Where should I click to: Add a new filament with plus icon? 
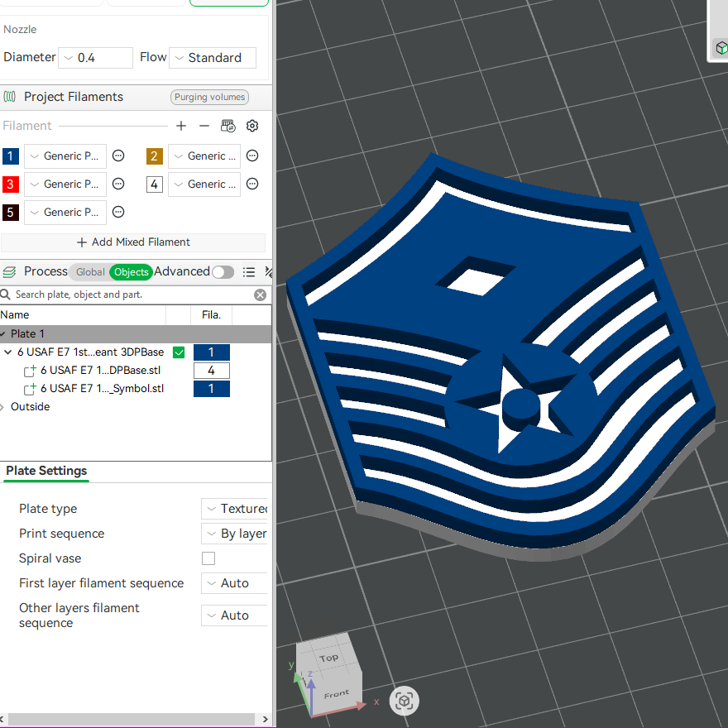181,126
